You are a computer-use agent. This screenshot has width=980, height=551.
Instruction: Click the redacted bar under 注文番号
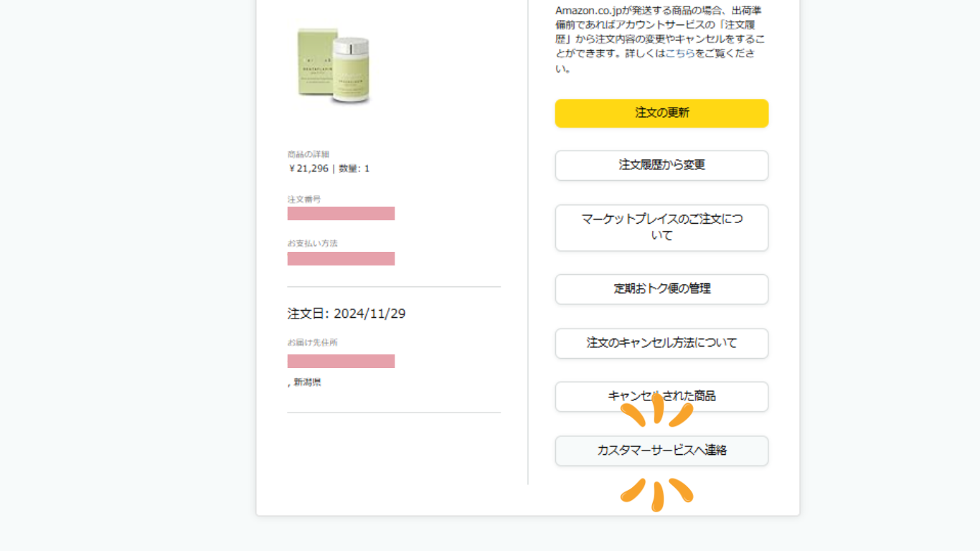coord(341,214)
